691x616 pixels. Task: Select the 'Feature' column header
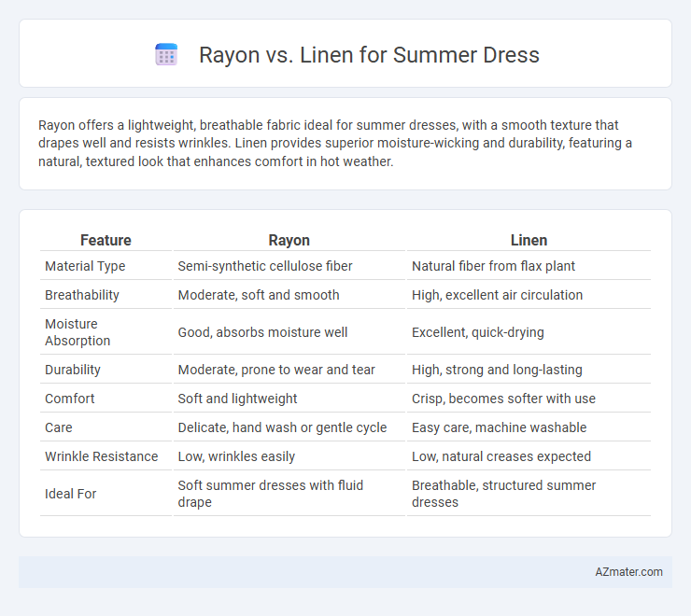point(106,240)
